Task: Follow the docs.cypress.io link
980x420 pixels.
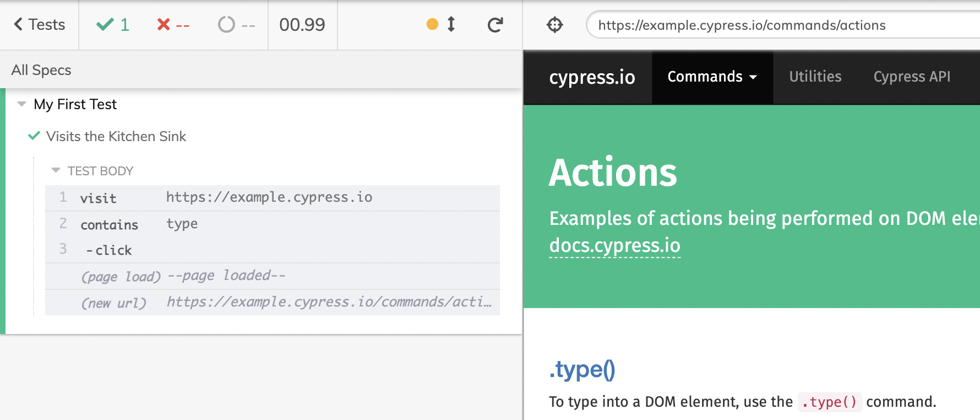Action: [x=615, y=245]
